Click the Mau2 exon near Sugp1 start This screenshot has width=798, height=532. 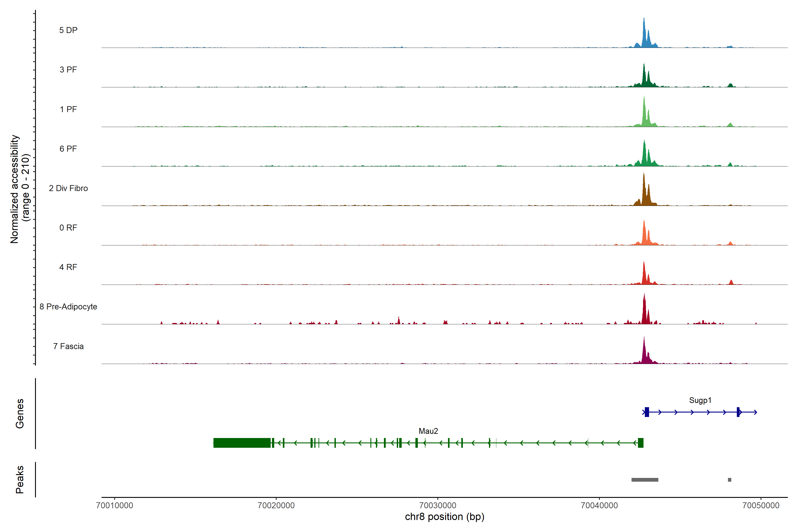pyautogui.click(x=641, y=443)
